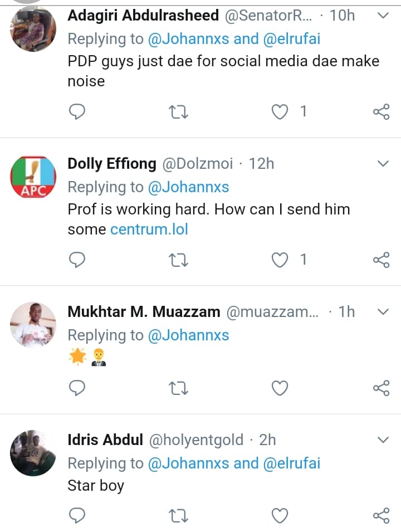The width and height of the screenshot is (401, 532).
Task: Share Idris Abdul's tweet
Action: [x=381, y=516]
